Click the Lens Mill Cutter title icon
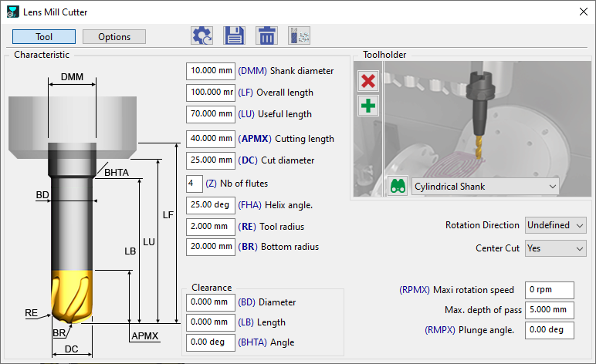Screen dimensions: 596x364 [x=12, y=12]
